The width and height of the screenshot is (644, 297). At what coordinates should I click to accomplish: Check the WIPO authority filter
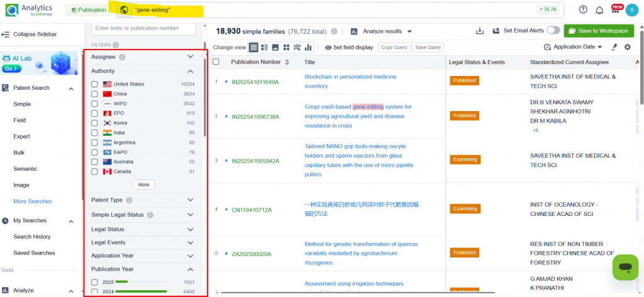click(x=94, y=104)
